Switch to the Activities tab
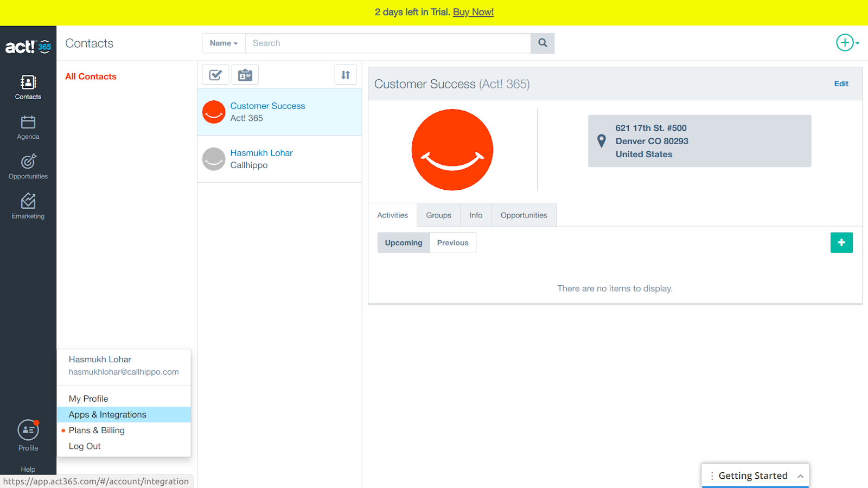This screenshot has height=488, width=868. pyautogui.click(x=392, y=215)
